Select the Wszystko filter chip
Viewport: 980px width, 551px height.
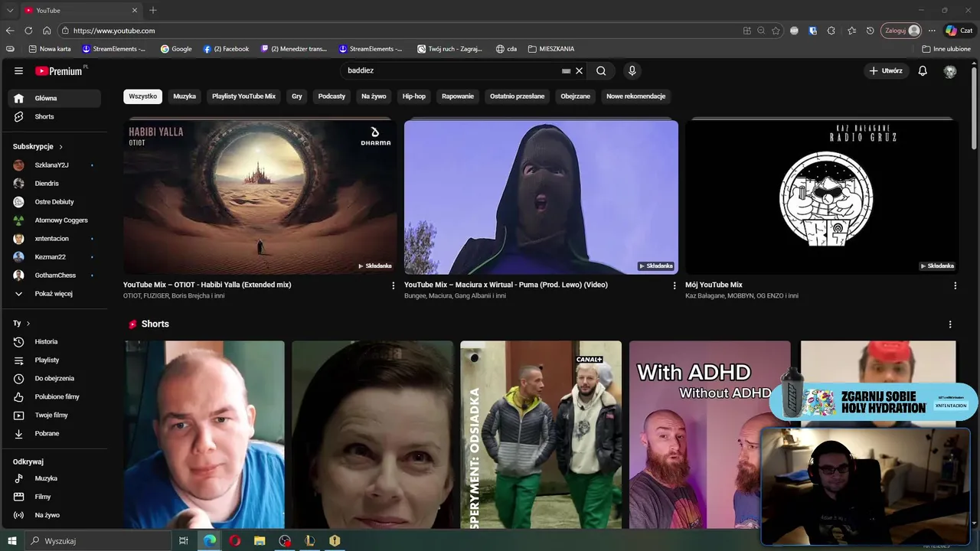coord(142,96)
